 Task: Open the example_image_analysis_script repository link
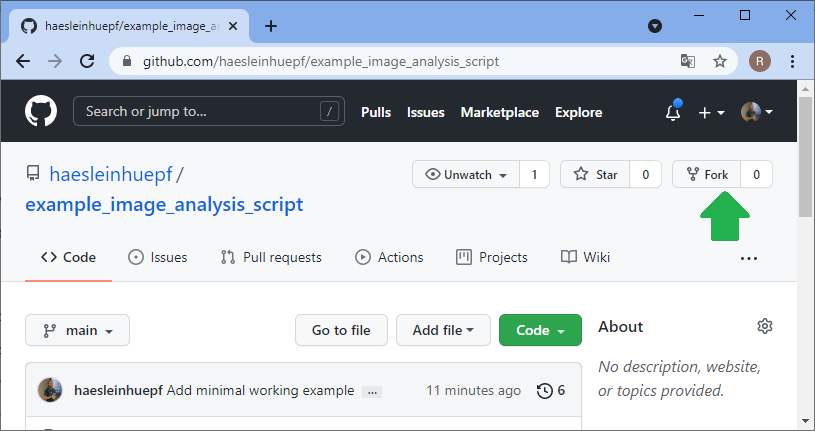(x=164, y=205)
